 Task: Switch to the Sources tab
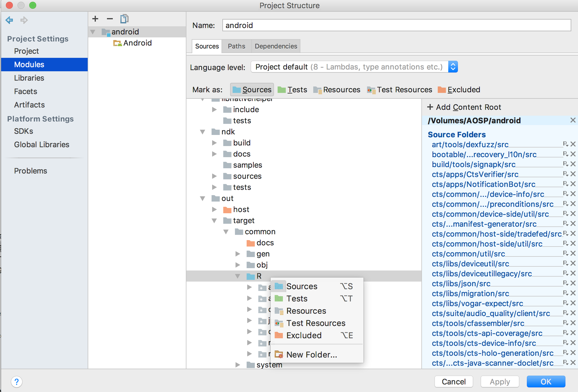[207, 46]
